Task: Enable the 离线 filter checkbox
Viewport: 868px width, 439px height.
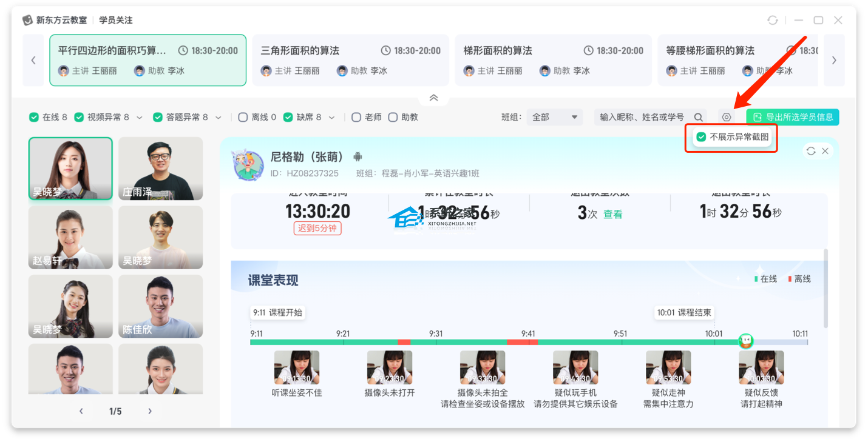Action: tap(243, 117)
